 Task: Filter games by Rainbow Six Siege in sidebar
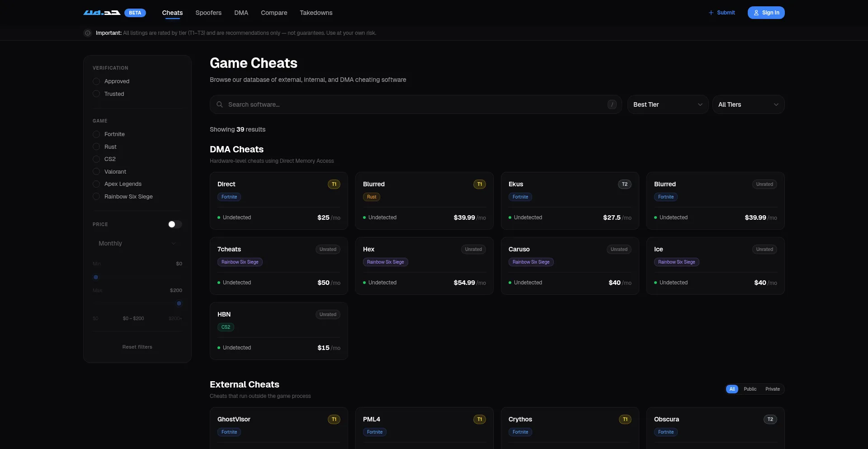(x=123, y=197)
